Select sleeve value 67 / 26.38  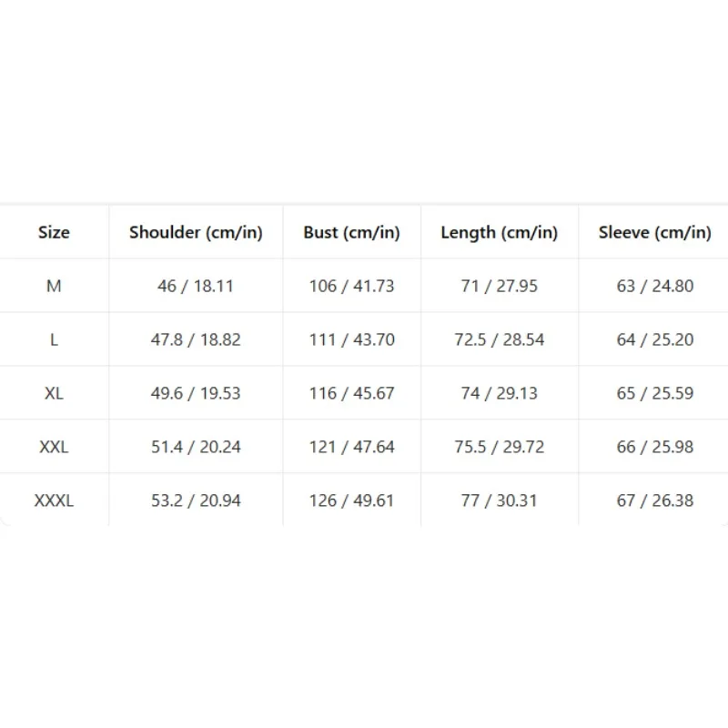pos(655,500)
